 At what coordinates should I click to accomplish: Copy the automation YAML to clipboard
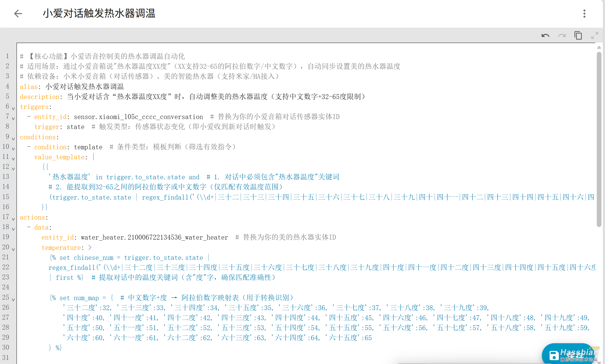578,35
